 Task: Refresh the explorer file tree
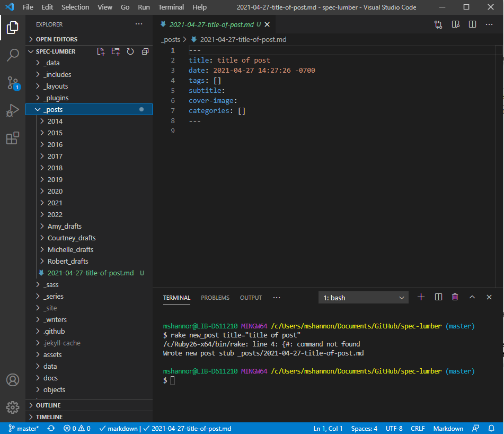[130, 51]
